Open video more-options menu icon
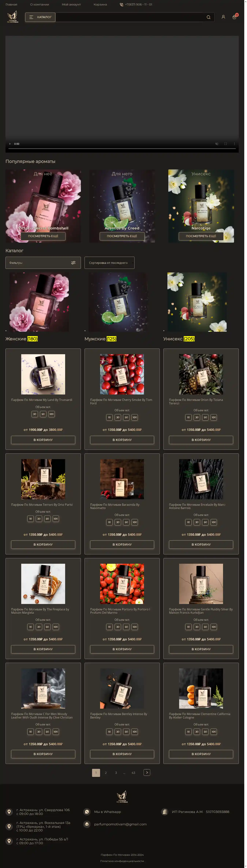The height and width of the screenshot is (868, 247). tap(234, 144)
